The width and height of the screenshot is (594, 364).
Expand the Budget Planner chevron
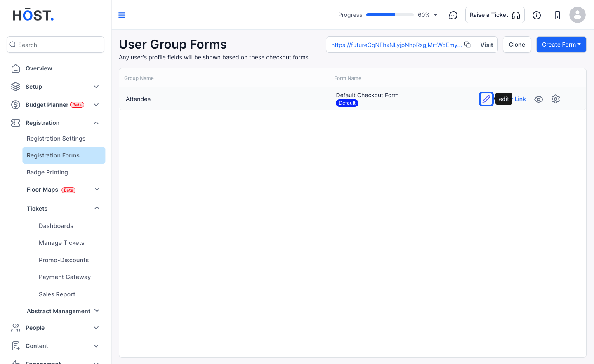point(96,105)
